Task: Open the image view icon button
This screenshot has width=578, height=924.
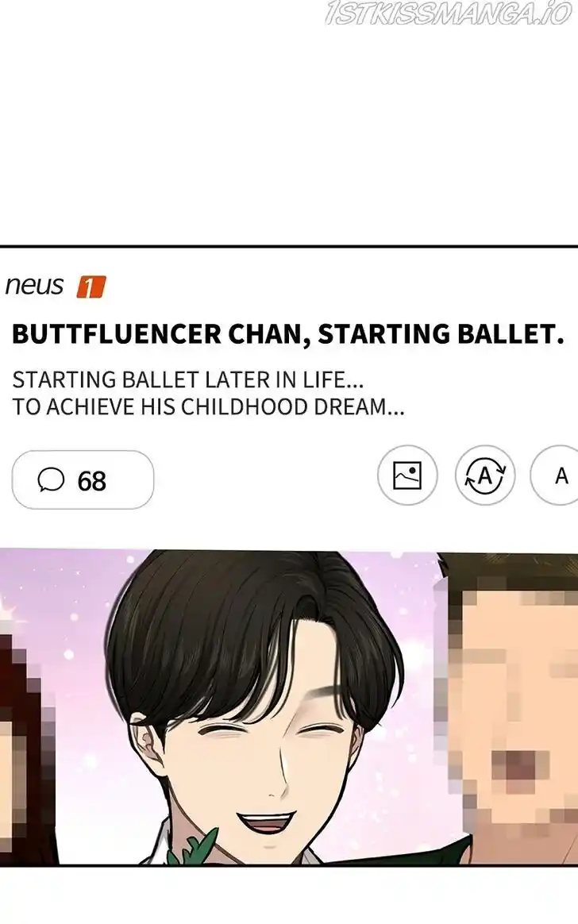Action: pos(407,475)
